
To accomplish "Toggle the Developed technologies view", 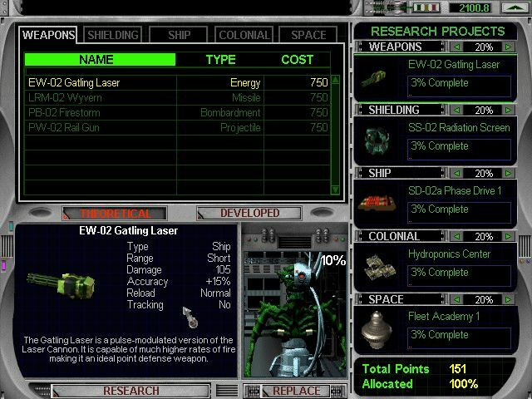I will point(249,214).
